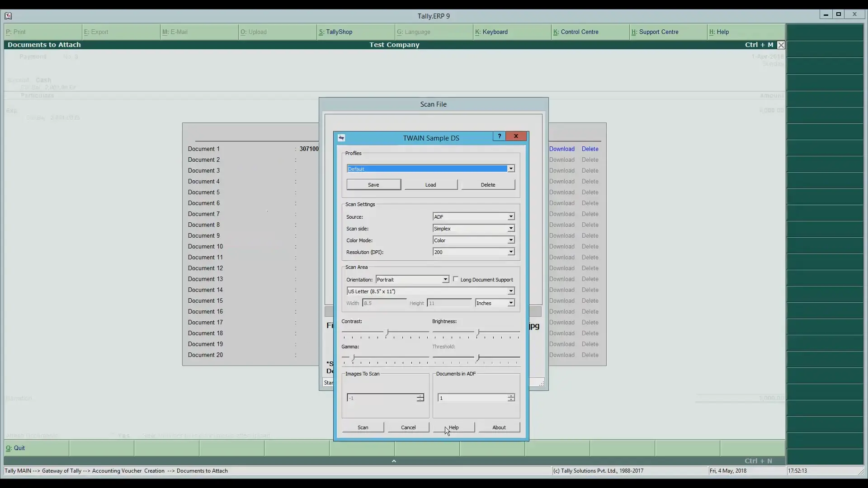Click the Load profile button

point(430,184)
